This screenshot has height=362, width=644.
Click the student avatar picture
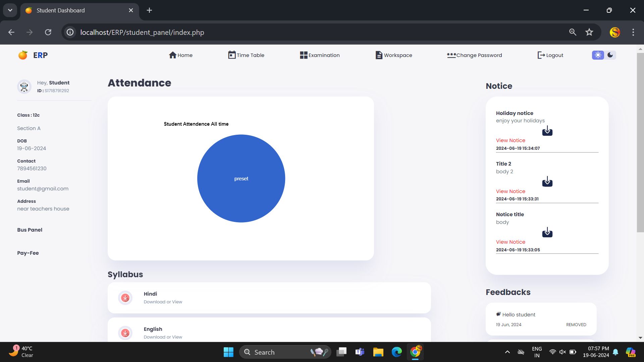click(x=24, y=86)
